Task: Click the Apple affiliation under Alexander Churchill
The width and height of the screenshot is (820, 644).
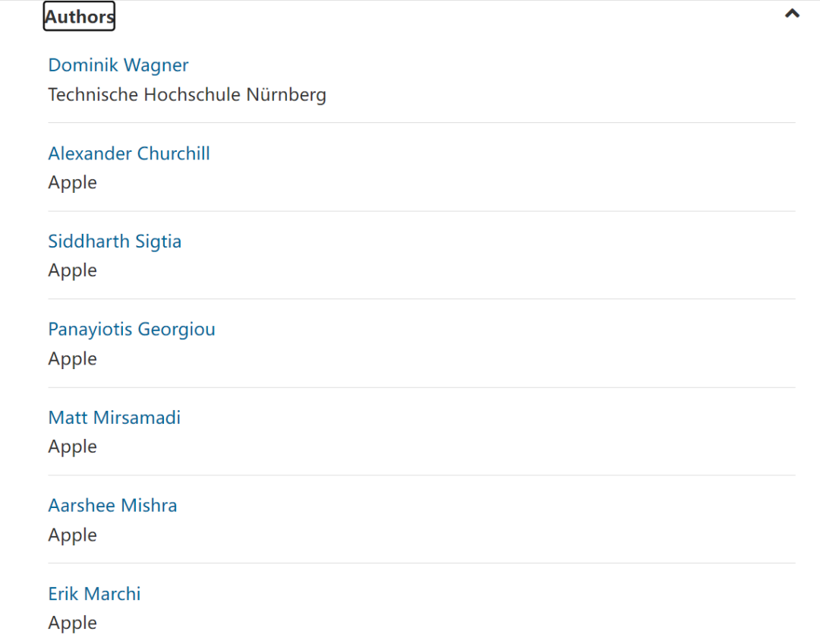Action: (x=73, y=183)
